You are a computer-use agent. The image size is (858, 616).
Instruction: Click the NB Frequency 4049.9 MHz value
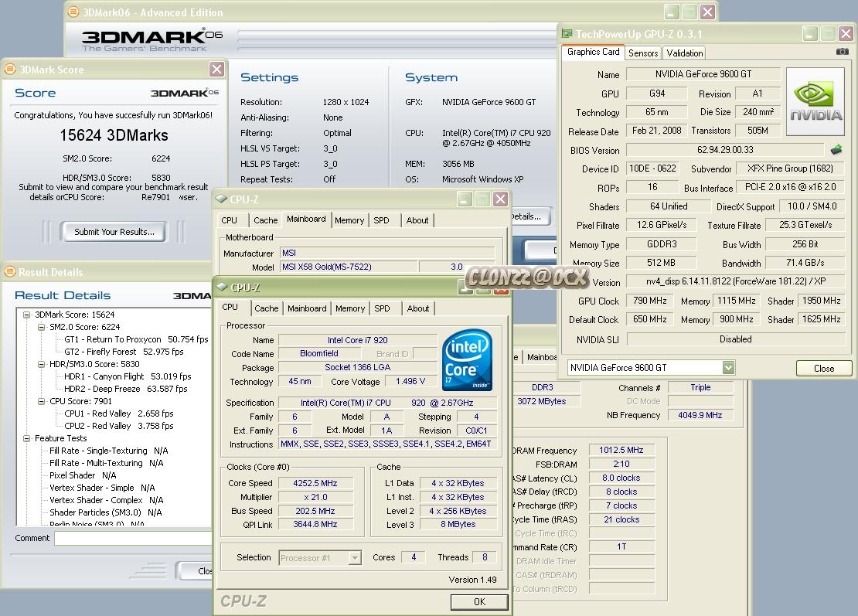tap(700, 415)
